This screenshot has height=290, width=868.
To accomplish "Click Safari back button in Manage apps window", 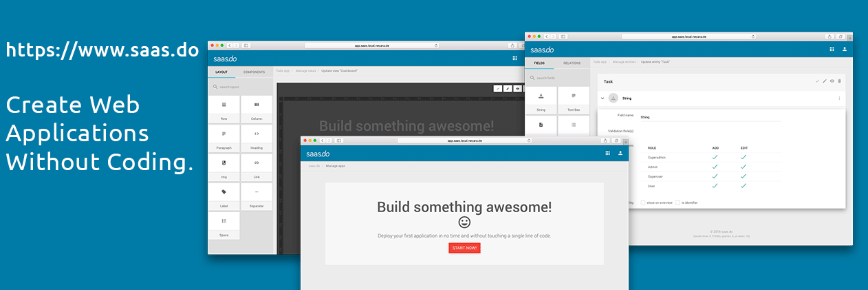I will [x=322, y=141].
